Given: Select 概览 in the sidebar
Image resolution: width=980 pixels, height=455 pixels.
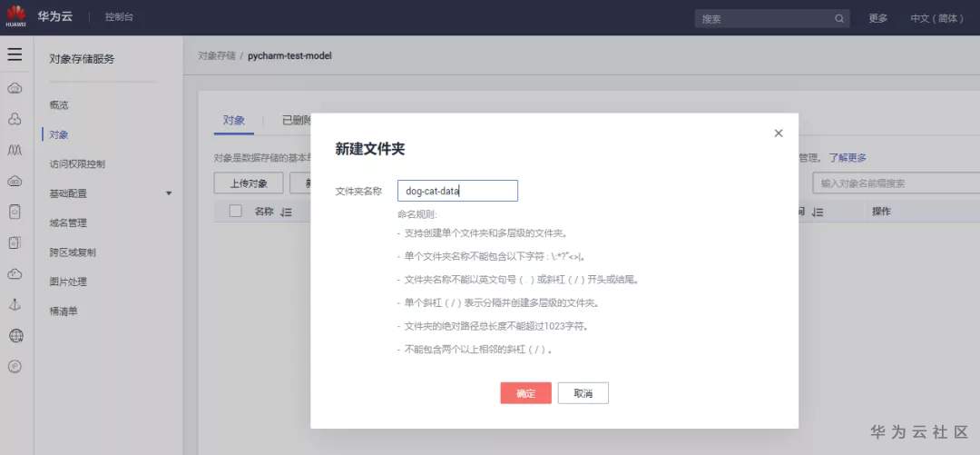Looking at the screenshot, I should pos(59,105).
